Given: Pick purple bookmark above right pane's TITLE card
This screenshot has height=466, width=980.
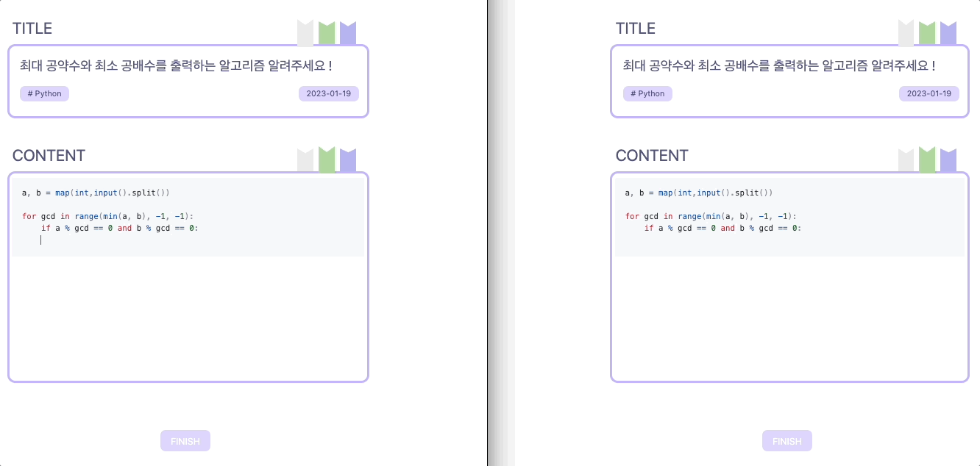Looking at the screenshot, I should click(x=948, y=32).
